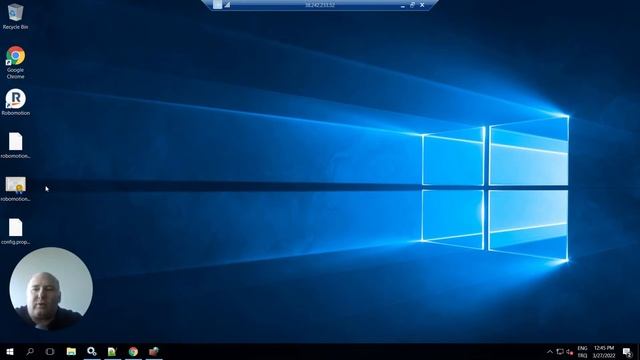Click the Show Desktop sliver at taskbar edge
640x360 pixels.
coord(638,352)
